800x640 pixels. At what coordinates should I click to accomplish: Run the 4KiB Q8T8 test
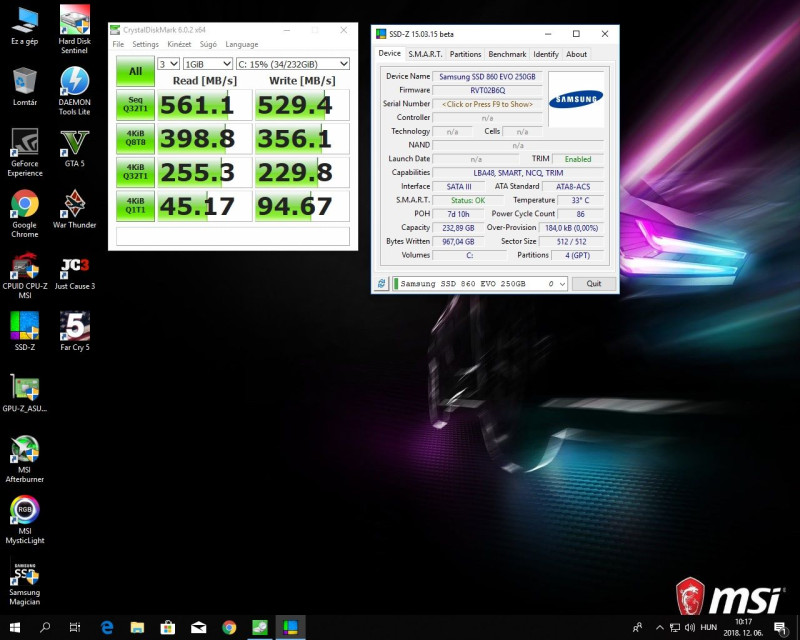pos(135,138)
